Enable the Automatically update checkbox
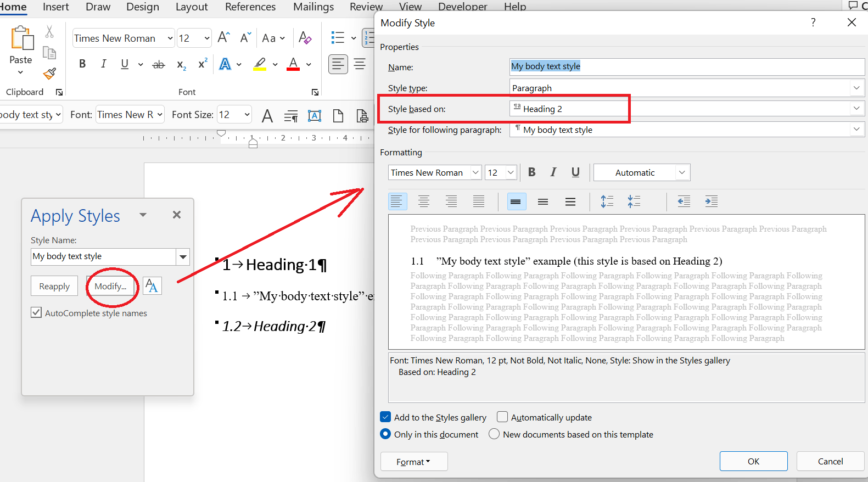The height and width of the screenshot is (482, 868). tap(502, 417)
